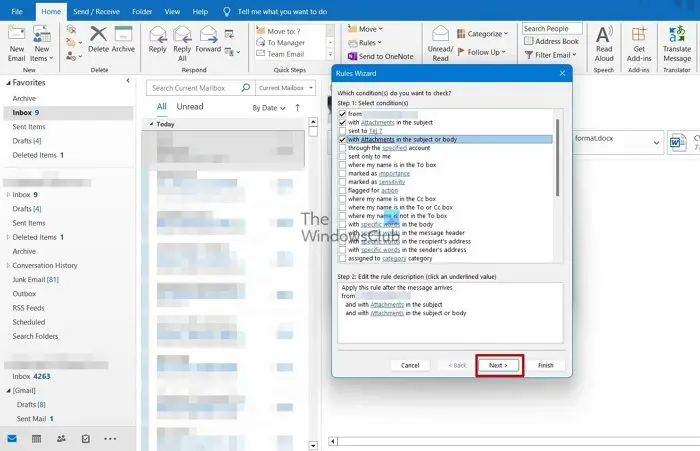Open Calendar view from bottom navigation
700x451 pixels.
(x=37, y=439)
